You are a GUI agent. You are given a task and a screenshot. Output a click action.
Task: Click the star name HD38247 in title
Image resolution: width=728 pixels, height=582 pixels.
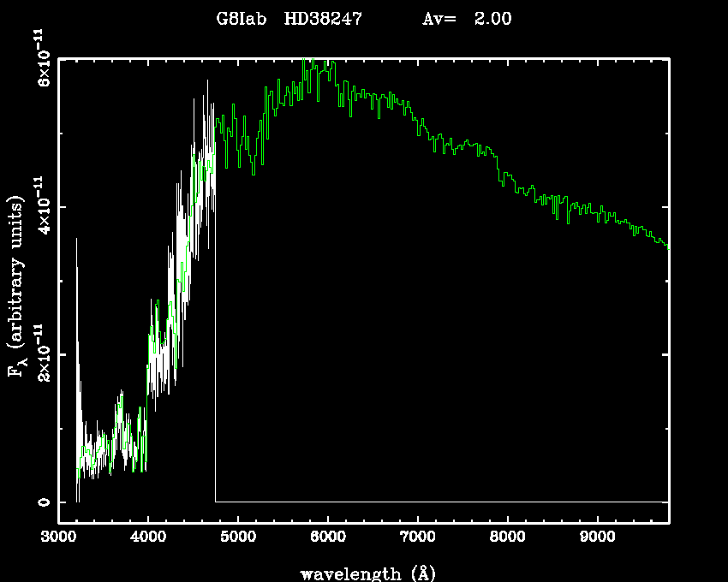point(324,19)
